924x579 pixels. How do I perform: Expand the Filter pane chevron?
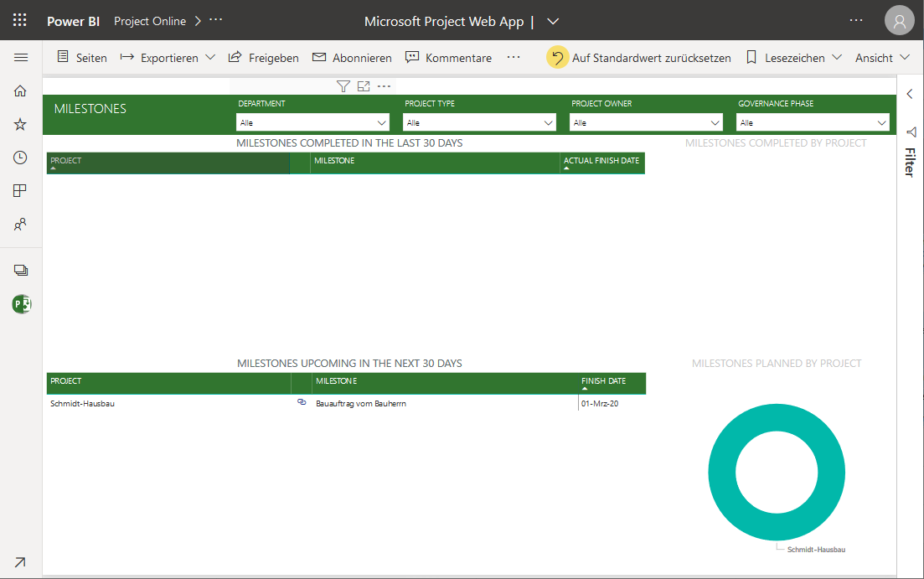(910, 94)
